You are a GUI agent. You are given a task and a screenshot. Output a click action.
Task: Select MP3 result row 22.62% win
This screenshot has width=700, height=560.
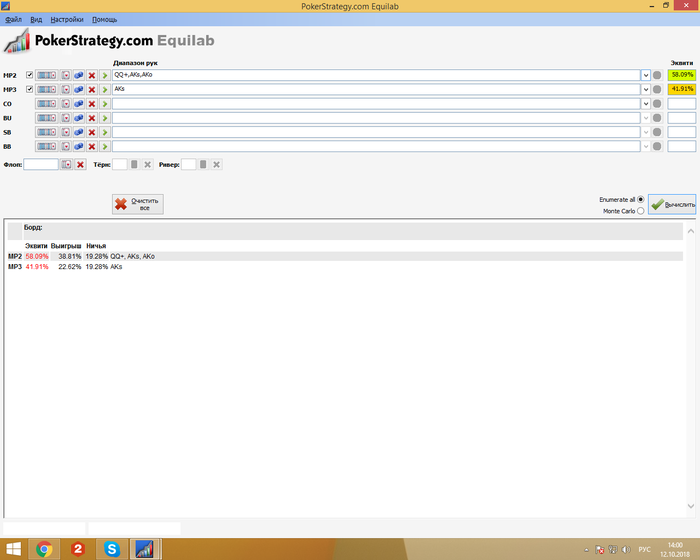[x=345, y=267]
